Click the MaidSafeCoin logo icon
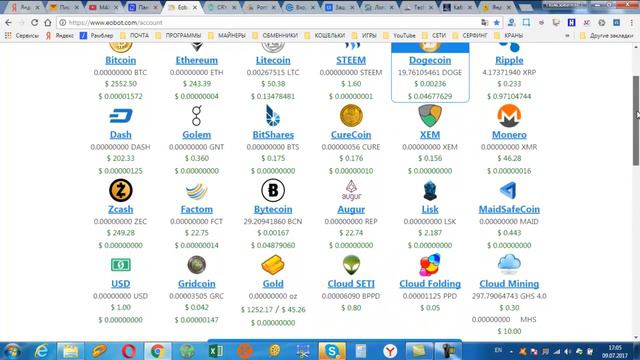 (508, 191)
